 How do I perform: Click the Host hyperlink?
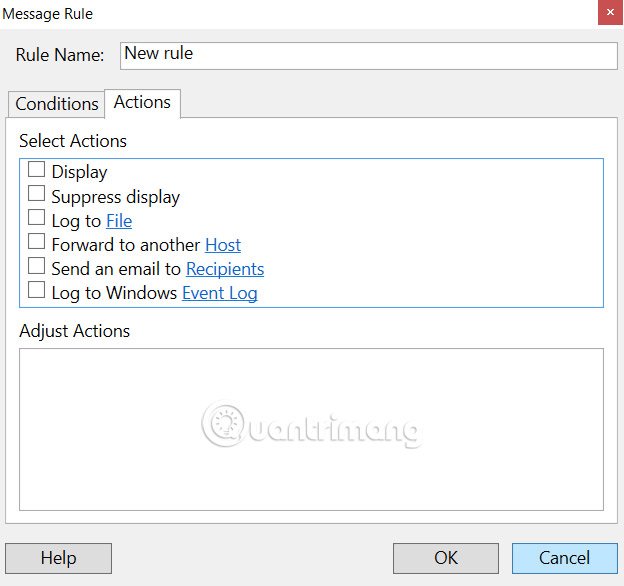[223, 245]
